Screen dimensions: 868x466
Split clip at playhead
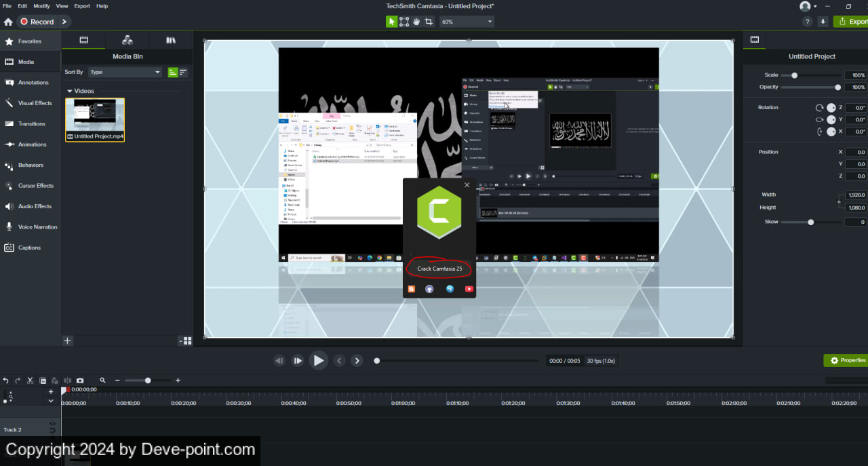(67, 381)
